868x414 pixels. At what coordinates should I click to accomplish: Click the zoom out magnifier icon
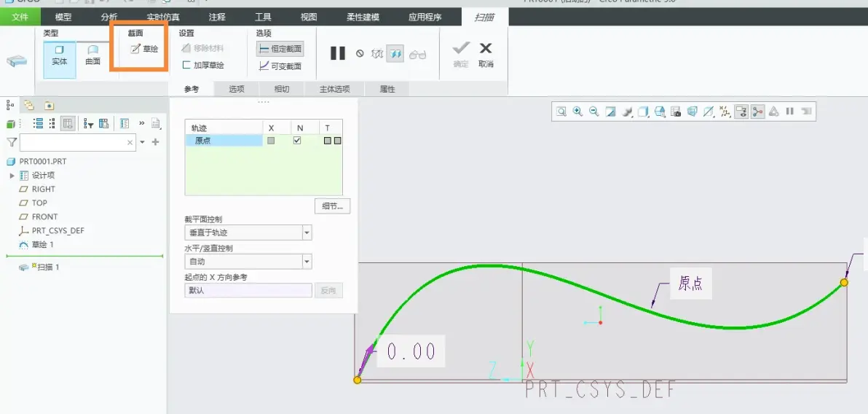click(594, 112)
